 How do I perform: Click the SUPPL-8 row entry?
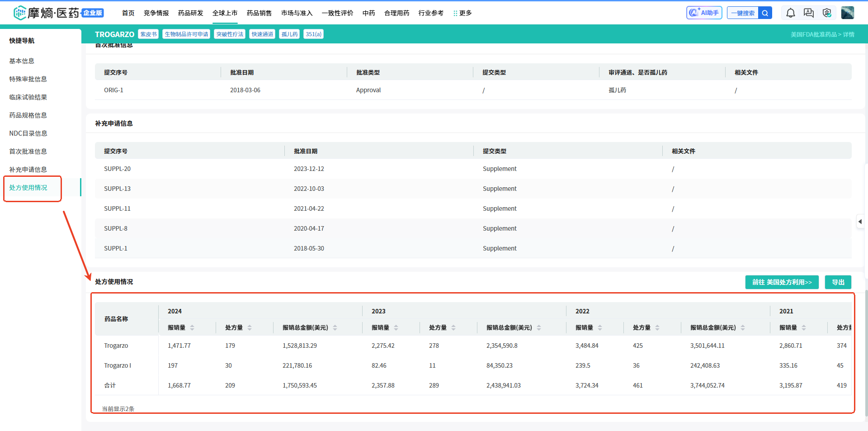pos(116,228)
